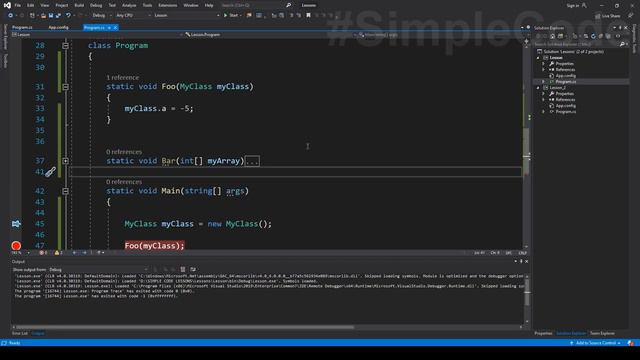640x360 pixels.
Task: Toggle word wrap in Output panel
Action: pyautogui.click(x=193, y=270)
